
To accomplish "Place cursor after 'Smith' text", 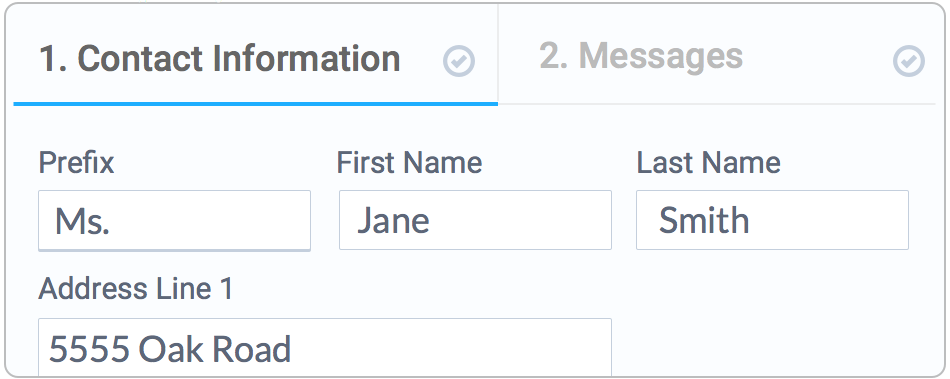I will tap(751, 220).
